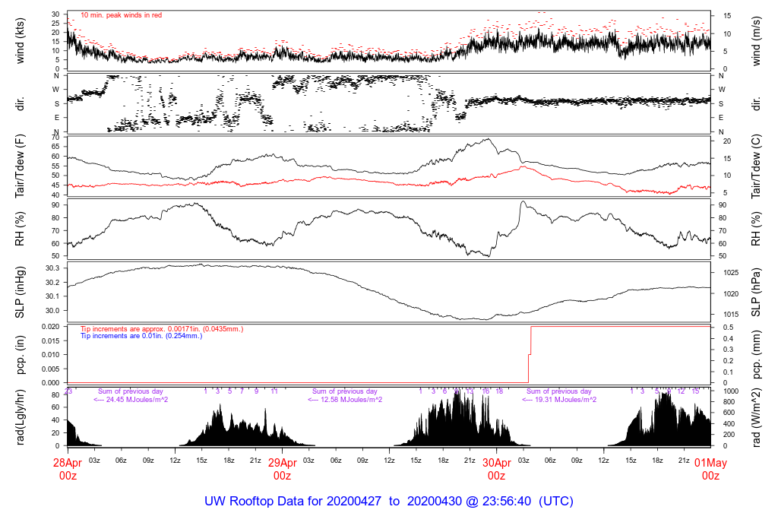Click the 'wind (kts)' axis label

pyautogui.click(x=20, y=41)
